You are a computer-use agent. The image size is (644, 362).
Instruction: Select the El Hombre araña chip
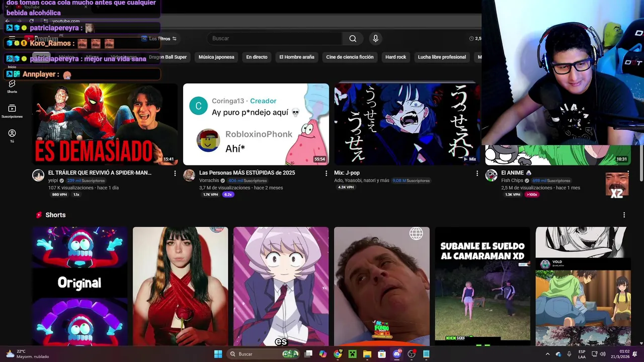point(297,57)
